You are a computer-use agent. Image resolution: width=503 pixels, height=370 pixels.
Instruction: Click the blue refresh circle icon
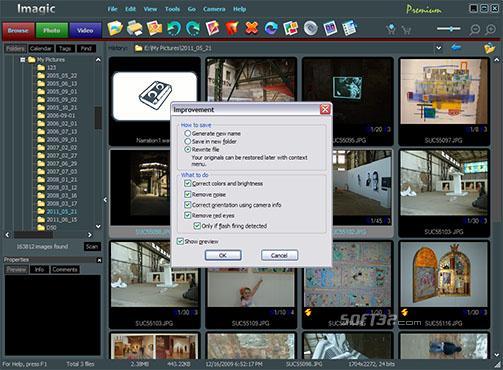[x=271, y=28]
